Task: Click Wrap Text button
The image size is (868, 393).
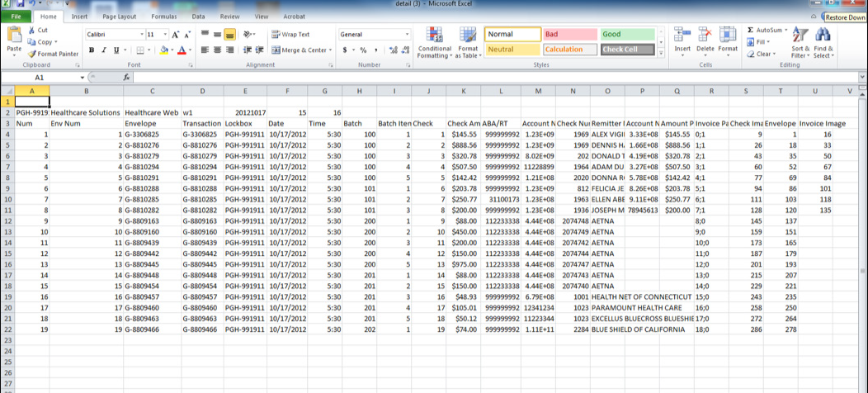Action: tap(291, 35)
